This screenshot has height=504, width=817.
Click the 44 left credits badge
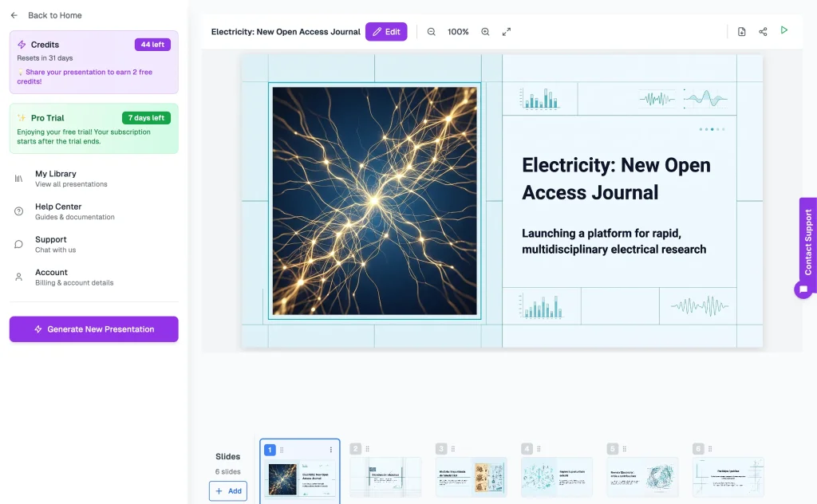pyautogui.click(x=152, y=45)
